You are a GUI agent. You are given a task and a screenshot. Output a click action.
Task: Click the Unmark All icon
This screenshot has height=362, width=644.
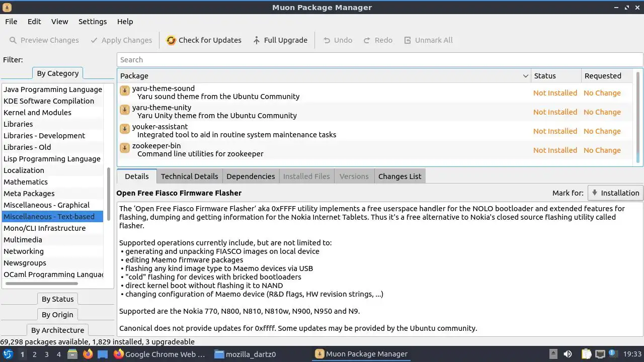pyautogui.click(x=408, y=40)
